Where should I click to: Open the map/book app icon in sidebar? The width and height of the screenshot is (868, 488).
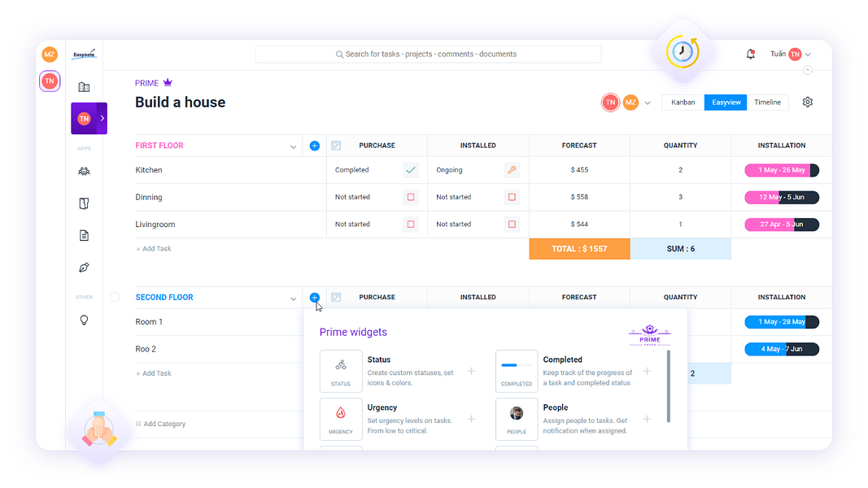pos(84,203)
